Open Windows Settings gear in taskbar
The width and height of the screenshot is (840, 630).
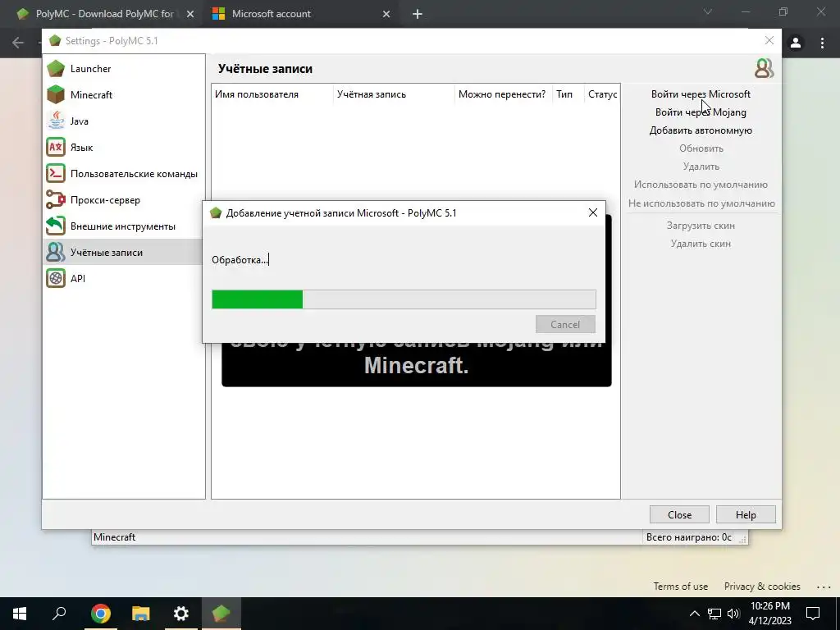(181, 614)
